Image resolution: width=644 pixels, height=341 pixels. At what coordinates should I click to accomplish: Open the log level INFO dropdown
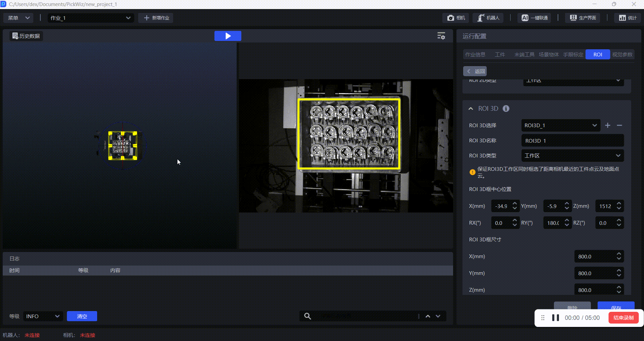(x=43, y=316)
